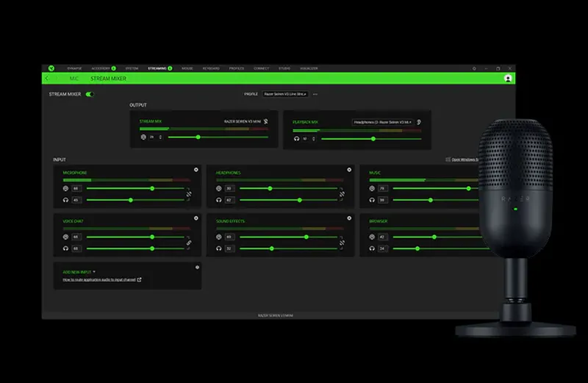This screenshot has height=383, width=588.
Task: Toggle the Headphones channel volume link
Action: [x=341, y=194]
